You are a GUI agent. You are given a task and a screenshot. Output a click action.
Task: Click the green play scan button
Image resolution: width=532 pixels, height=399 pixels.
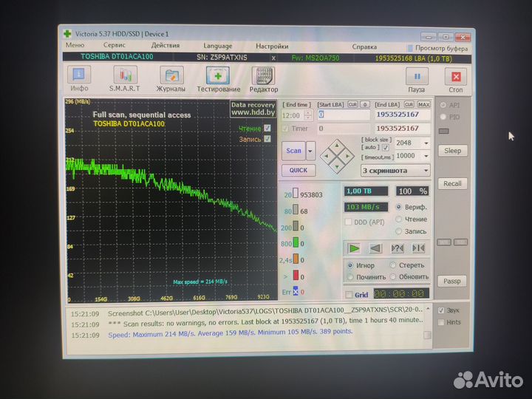354,248
